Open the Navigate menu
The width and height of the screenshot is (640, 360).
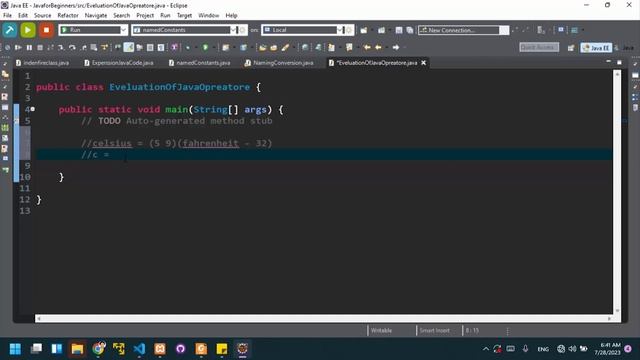pyautogui.click(x=96, y=16)
